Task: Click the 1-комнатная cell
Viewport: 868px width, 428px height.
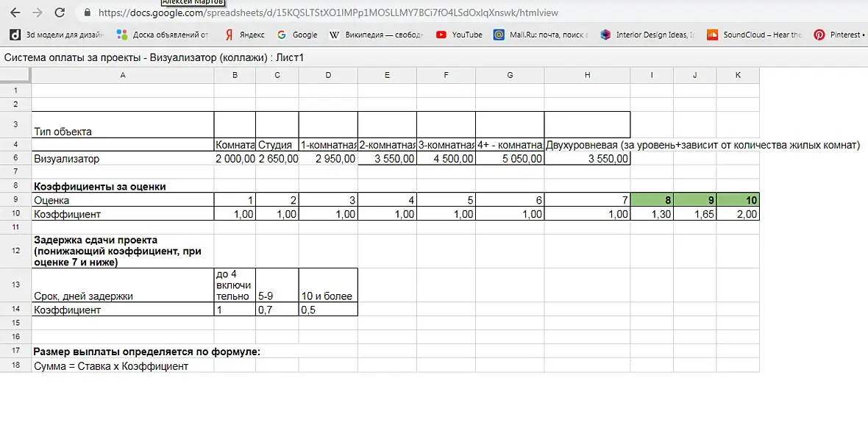Action: (x=328, y=145)
